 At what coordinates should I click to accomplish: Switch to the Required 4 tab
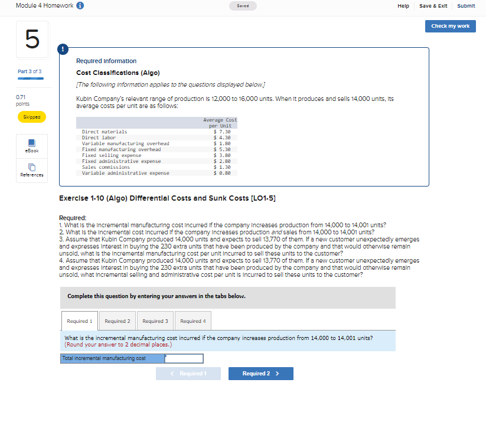pyautogui.click(x=193, y=321)
